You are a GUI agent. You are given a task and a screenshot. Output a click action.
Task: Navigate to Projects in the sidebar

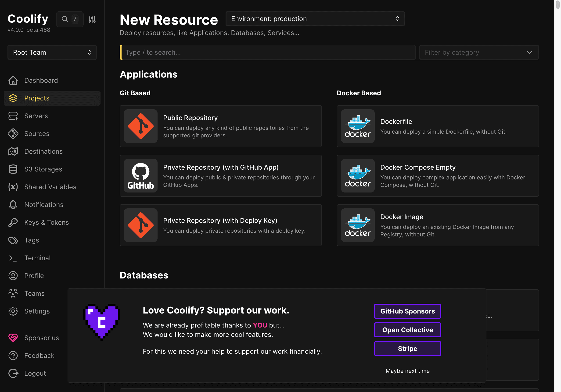coord(37,98)
